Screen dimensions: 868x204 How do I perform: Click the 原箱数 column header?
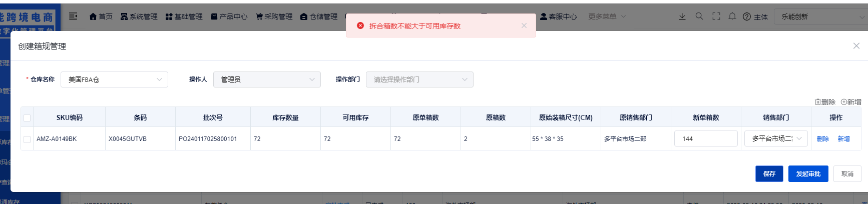[x=496, y=117]
